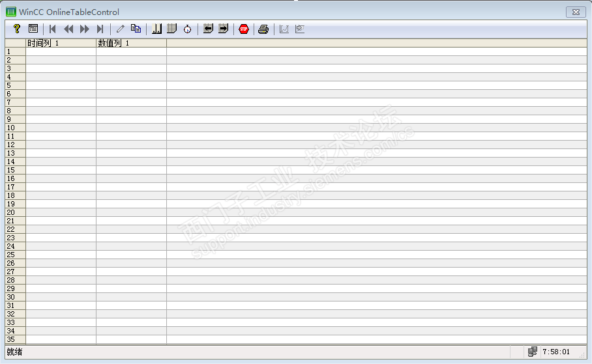Go to the previous data record
Viewport: 592px width, 364px height.
click(68, 29)
